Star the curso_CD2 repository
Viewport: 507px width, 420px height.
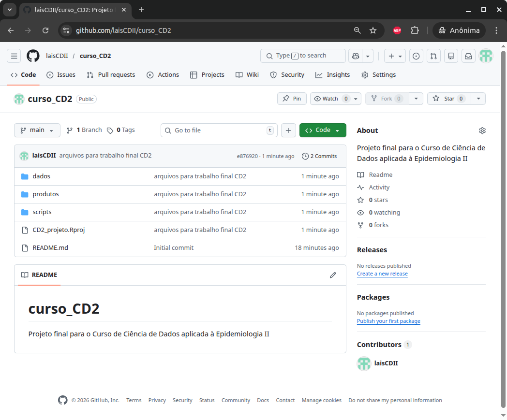point(448,99)
